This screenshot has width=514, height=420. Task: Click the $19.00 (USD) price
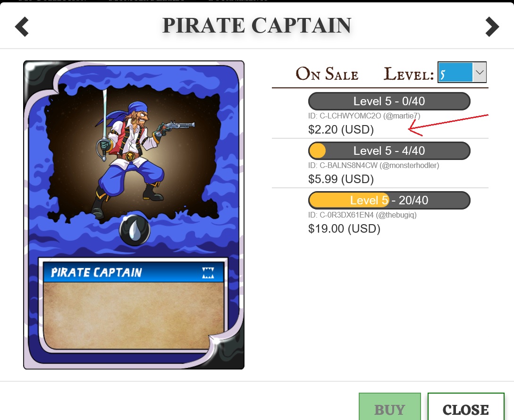pos(344,228)
